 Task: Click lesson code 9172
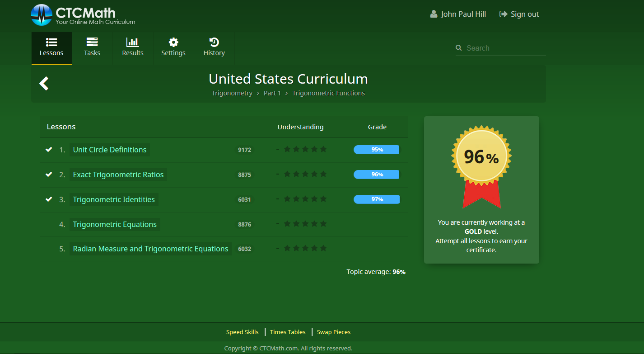[244, 150]
